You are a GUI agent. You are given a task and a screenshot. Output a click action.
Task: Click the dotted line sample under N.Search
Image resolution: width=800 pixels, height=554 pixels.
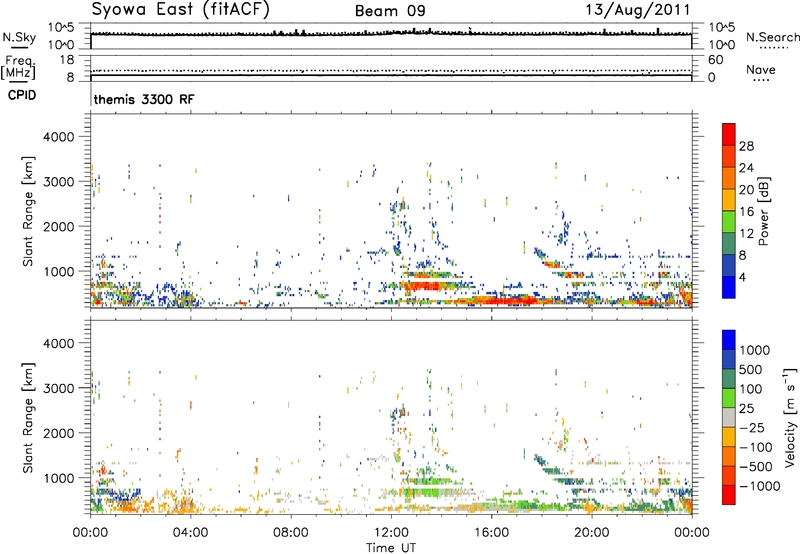(773, 47)
